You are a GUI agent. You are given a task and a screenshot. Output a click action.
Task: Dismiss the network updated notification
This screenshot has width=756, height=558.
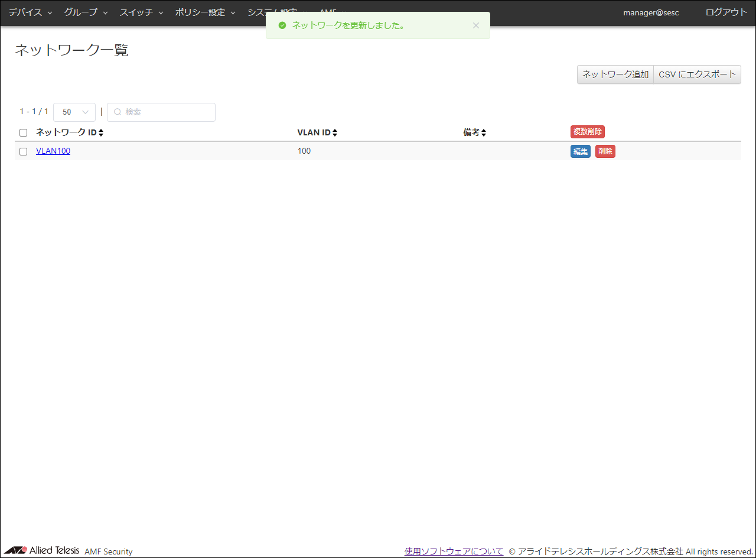pos(476,25)
